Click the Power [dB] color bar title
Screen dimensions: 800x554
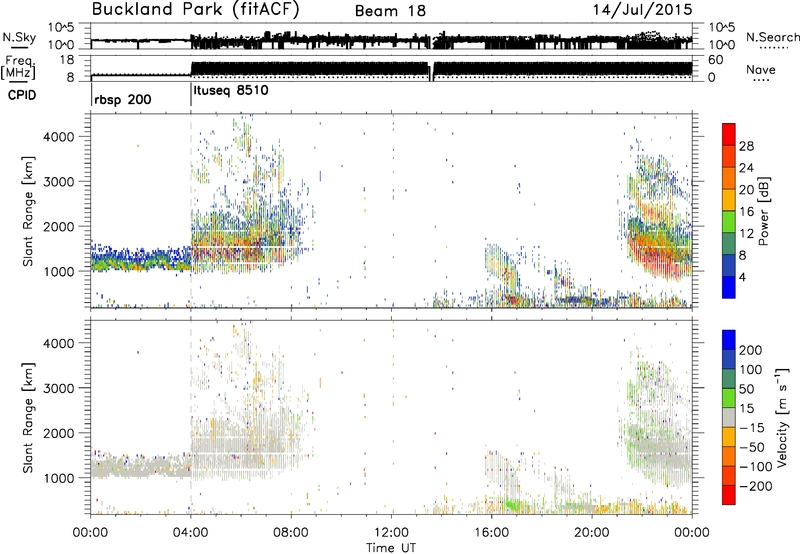click(764, 211)
